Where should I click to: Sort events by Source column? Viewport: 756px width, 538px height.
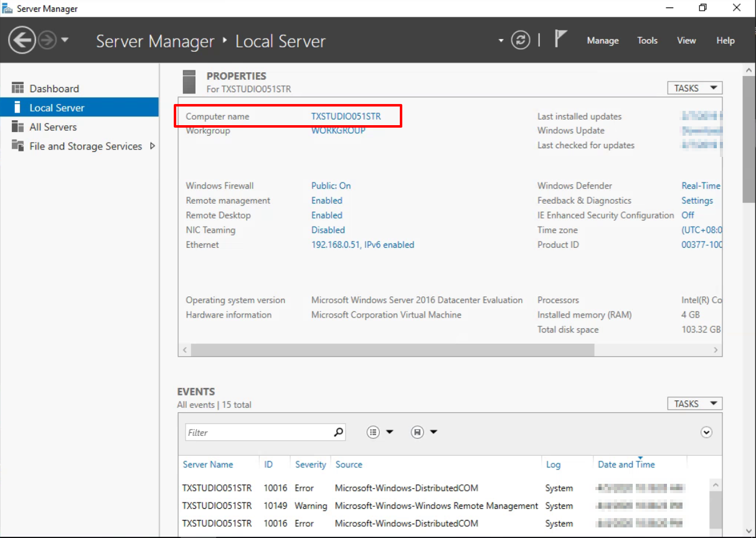[x=349, y=465]
